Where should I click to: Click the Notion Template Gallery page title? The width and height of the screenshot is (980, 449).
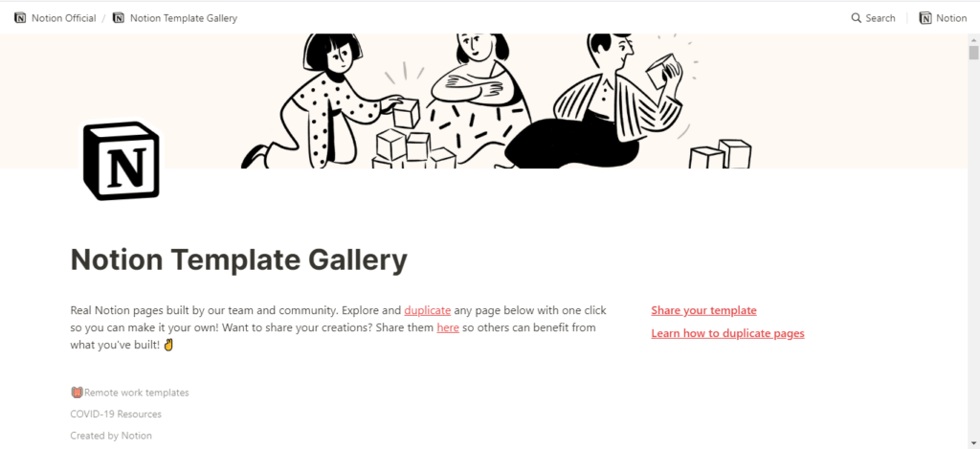[x=239, y=259]
